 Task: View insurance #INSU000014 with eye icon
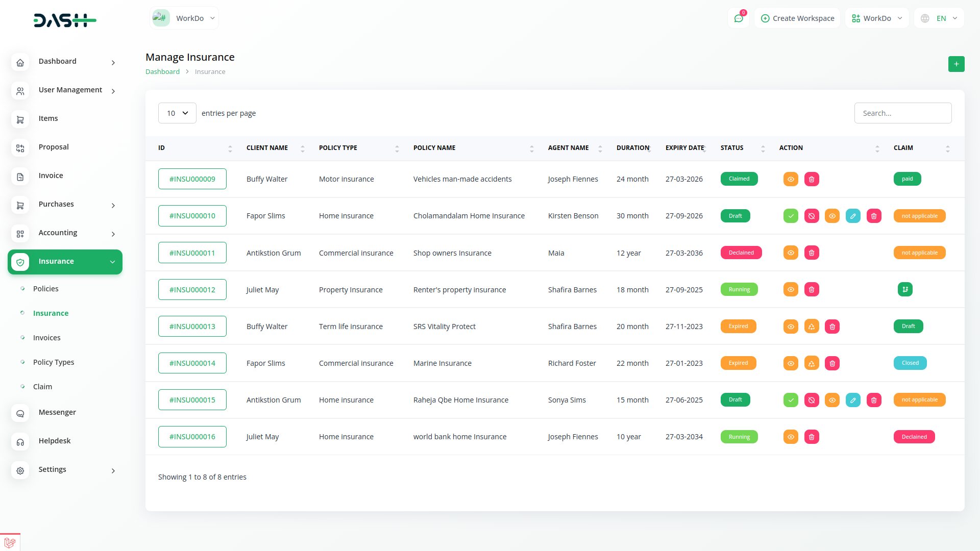point(791,363)
